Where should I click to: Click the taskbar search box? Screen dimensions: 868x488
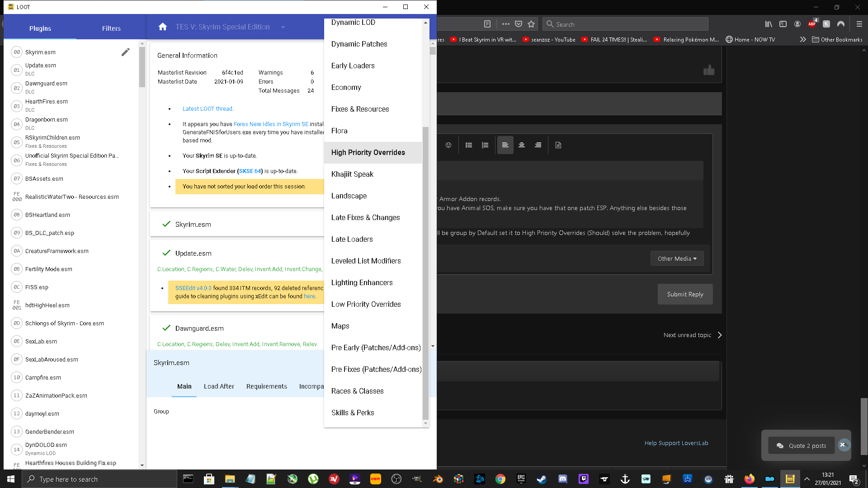(x=99, y=479)
